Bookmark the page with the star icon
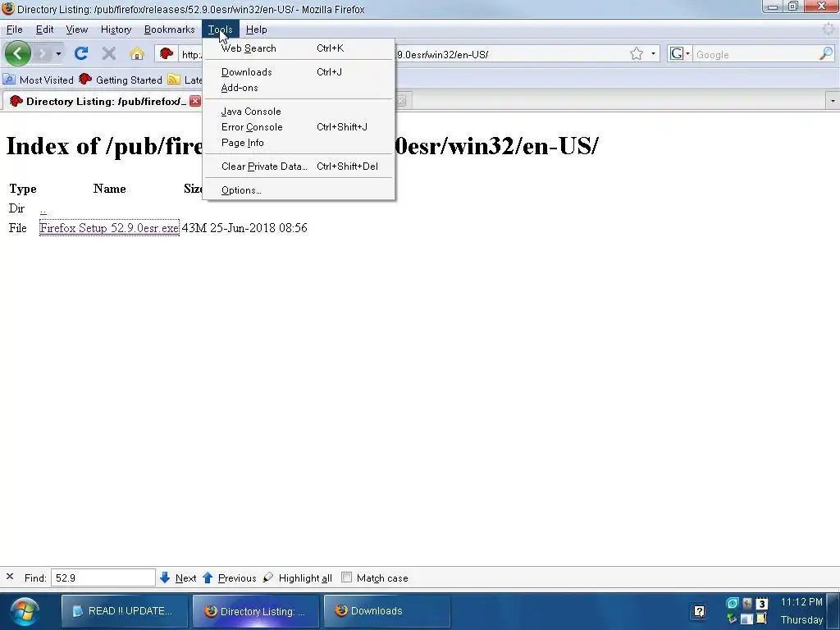This screenshot has height=630, width=840. click(637, 53)
